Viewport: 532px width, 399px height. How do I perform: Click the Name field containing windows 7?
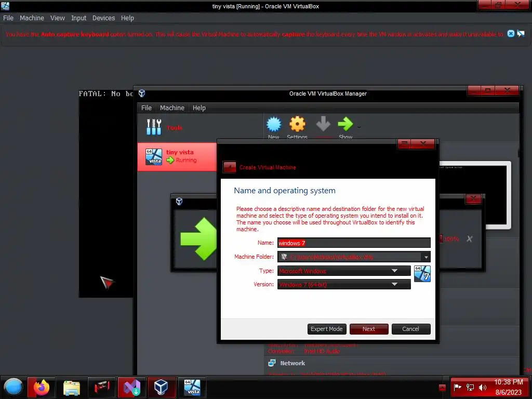pos(353,243)
